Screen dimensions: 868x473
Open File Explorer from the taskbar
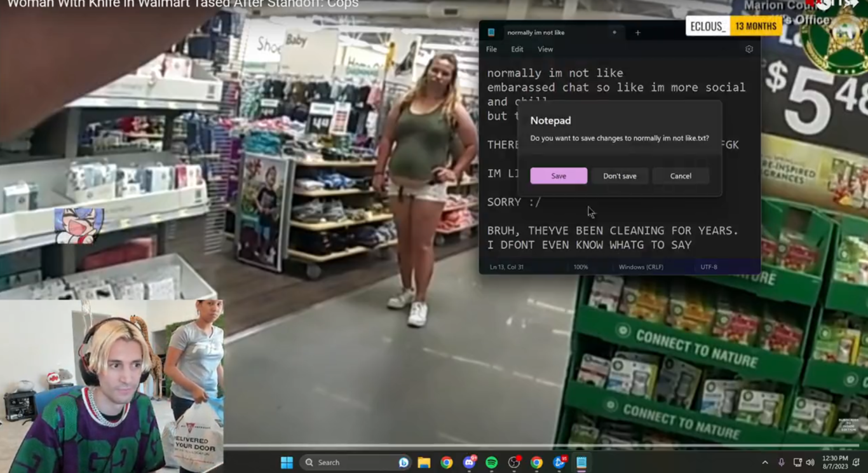(x=424, y=462)
